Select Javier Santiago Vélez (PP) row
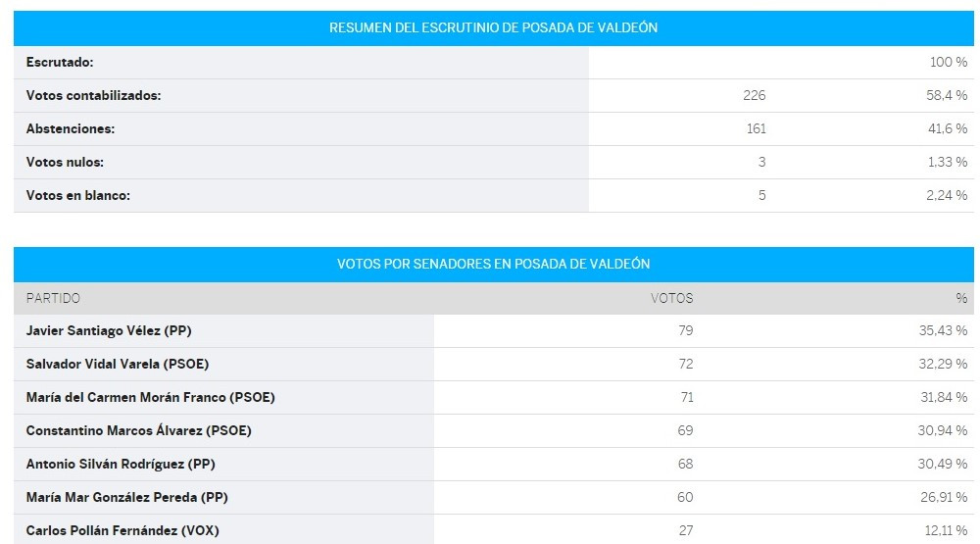Image resolution: width=980 pixels, height=544 pixels. click(493, 330)
